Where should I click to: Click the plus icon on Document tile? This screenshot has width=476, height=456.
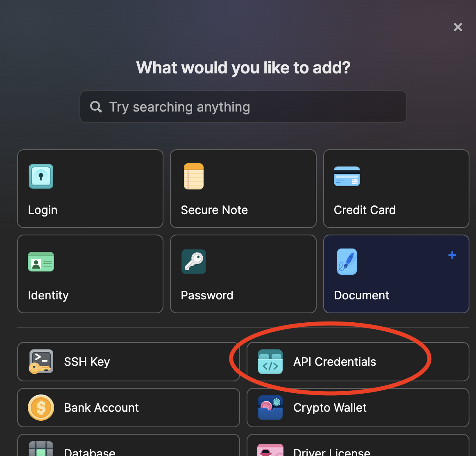[x=452, y=255]
